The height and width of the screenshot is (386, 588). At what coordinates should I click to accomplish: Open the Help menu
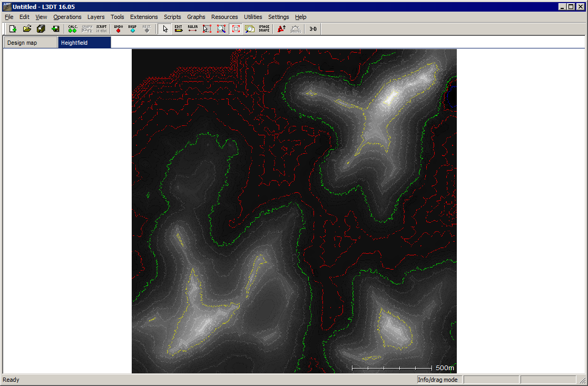[x=301, y=17]
